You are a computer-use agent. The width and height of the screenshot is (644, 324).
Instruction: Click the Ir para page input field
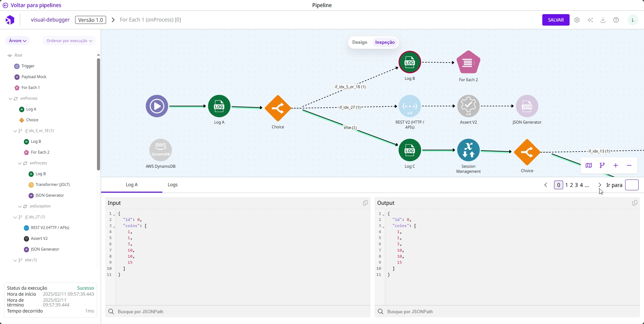632,185
